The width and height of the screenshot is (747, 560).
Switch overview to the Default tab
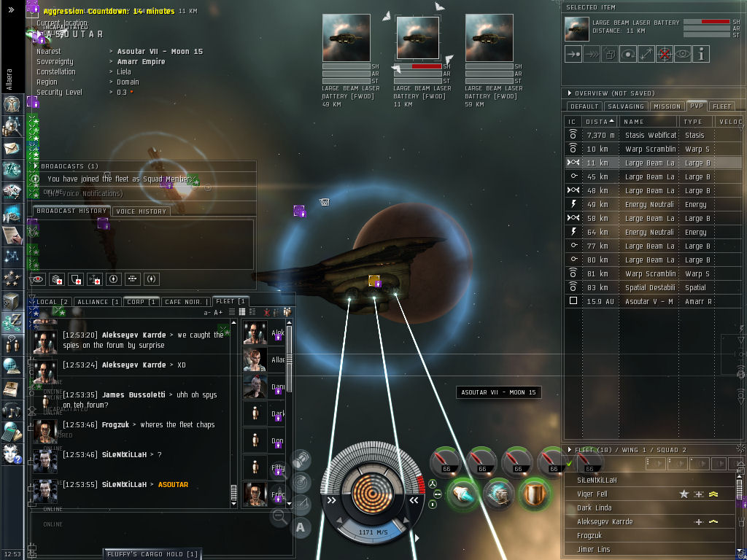(x=584, y=106)
